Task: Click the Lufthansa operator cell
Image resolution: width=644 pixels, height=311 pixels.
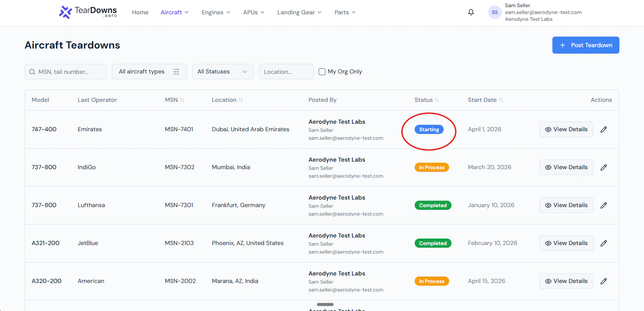Action: [x=91, y=205]
